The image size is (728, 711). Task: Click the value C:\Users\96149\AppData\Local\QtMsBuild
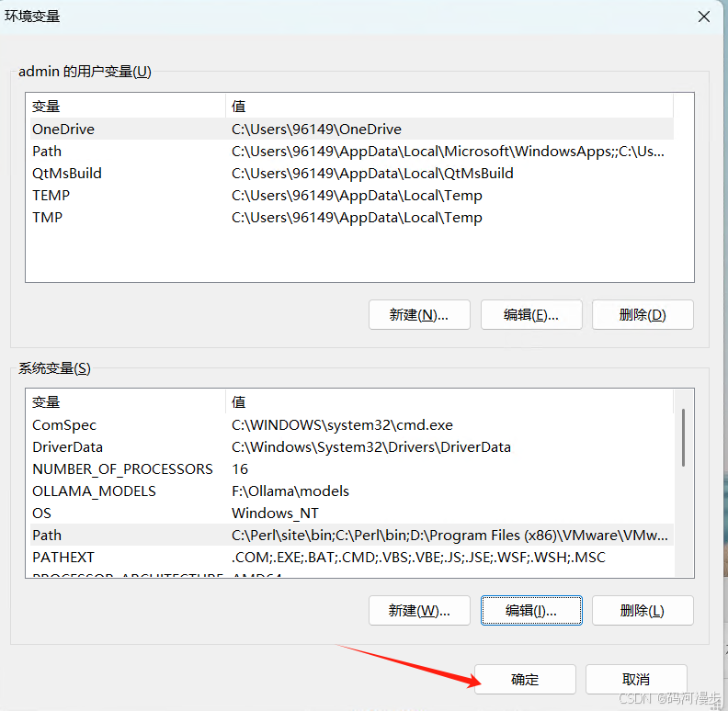coord(372,173)
